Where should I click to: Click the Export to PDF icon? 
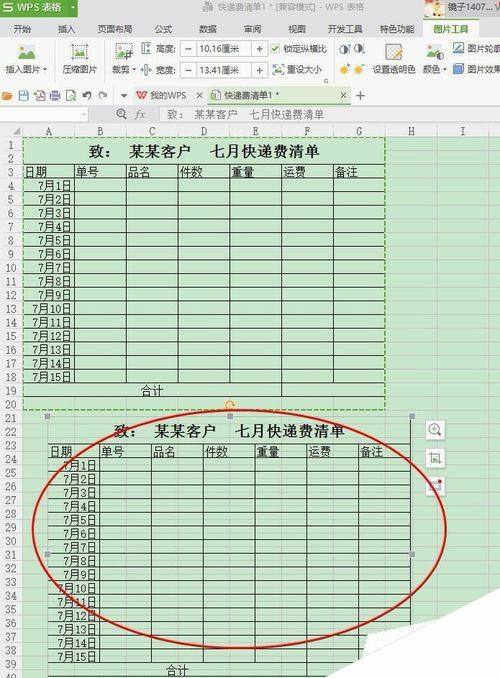pyautogui.click(x=39, y=96)
